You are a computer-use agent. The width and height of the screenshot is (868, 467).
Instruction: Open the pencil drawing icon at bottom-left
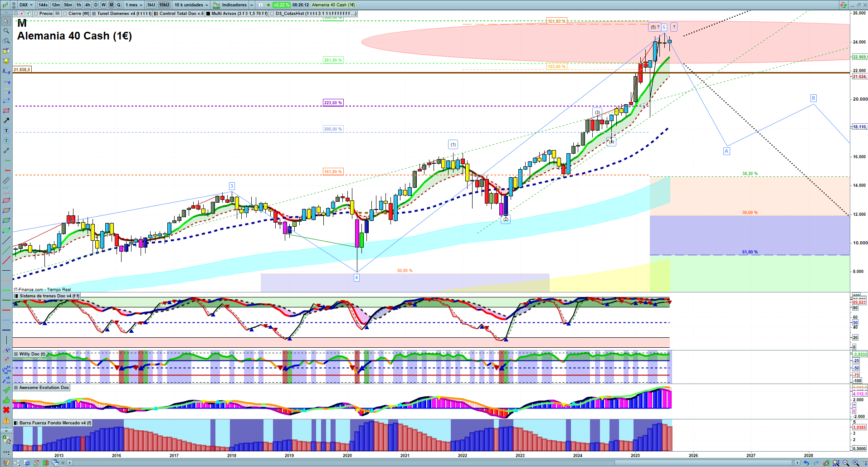[5, 463]
